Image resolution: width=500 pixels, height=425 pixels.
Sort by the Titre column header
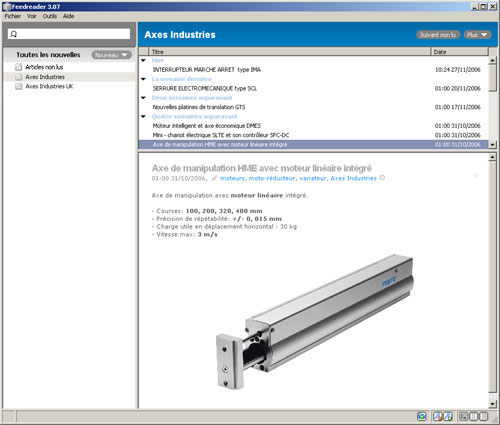(289, 52)
